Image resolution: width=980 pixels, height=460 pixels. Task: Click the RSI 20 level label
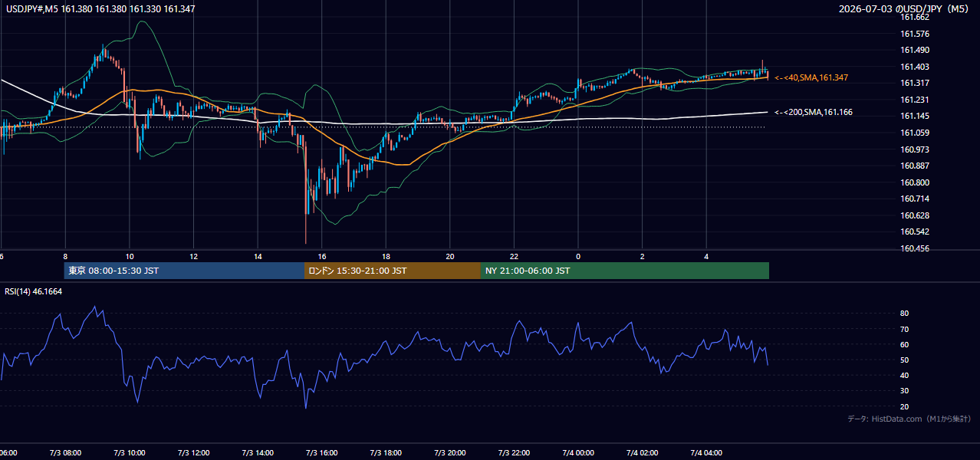click(x=905, y=406)
